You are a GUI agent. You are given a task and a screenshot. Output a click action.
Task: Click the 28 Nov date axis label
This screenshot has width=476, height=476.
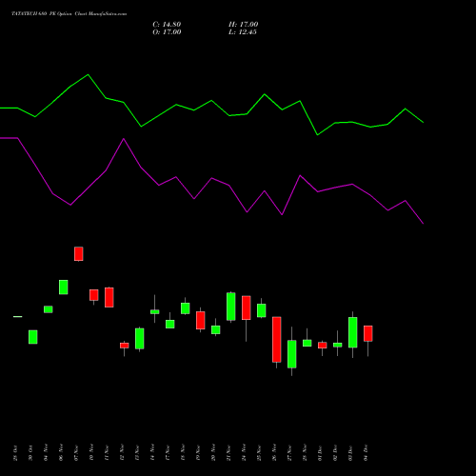305,452
